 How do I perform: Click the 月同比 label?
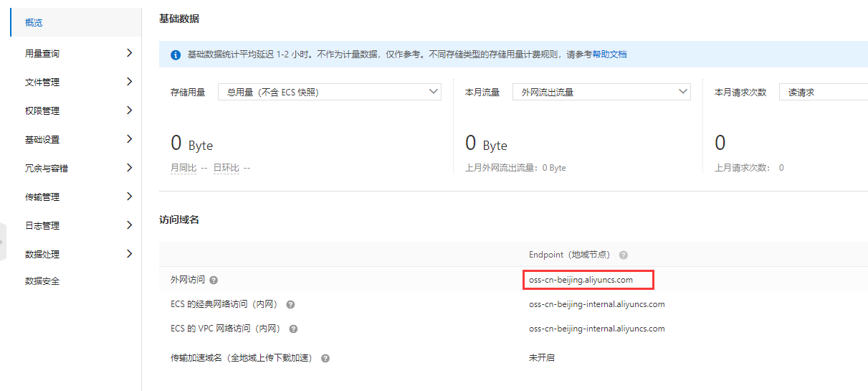point(183,168)
